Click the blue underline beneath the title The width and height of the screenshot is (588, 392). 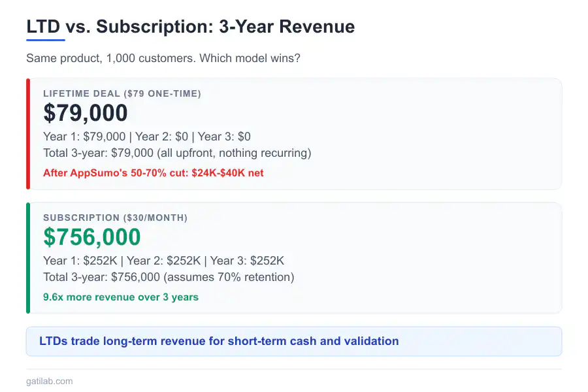[45, 40]
